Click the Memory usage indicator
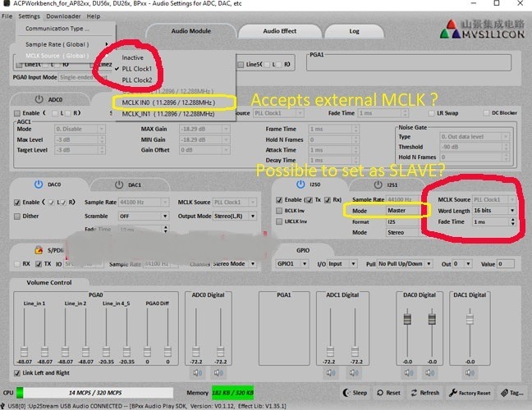The image size is (532, 410). (x=233, y=393)
